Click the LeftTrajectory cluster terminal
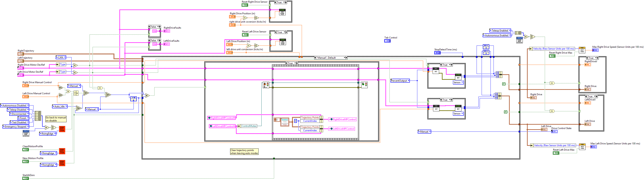The width and height of the screenshot is (644, 180). (21, 61)
